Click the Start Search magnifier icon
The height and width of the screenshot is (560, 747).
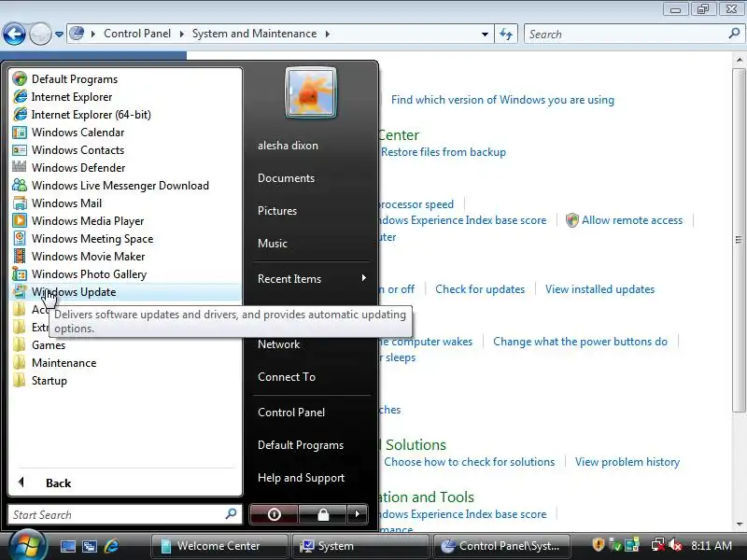(231, 514)
